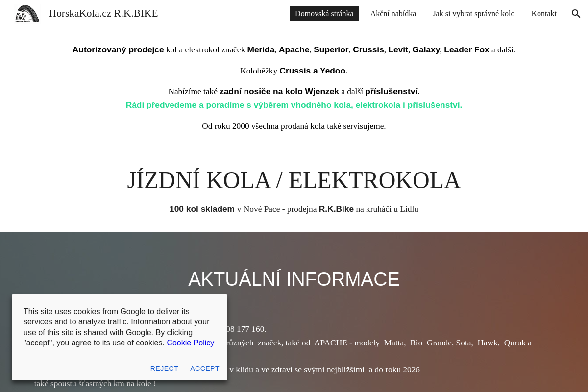Click "R.K.Bike na kruháči u Lidlu" text
Screen dimensions: 588x392
tap(368, 209)
